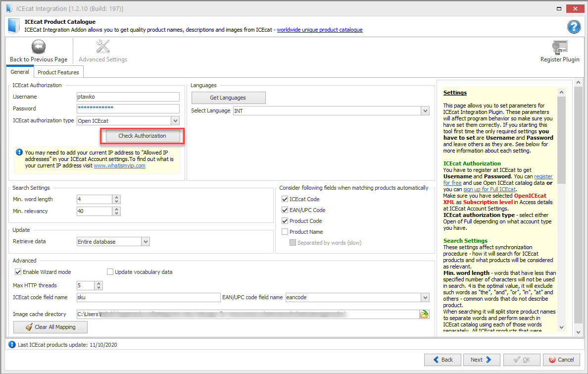Click the ICEcat Integration title bar app icon
Viewport: 588px width, 374px height.
pos(9,8)
